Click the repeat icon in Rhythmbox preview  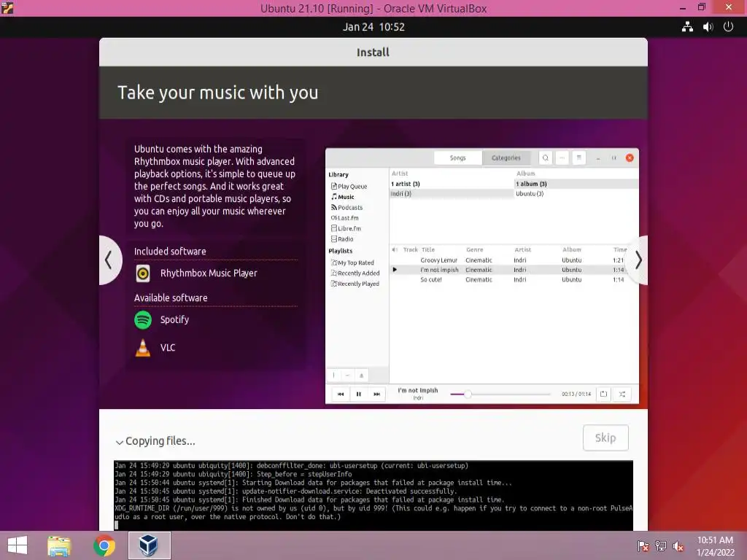(603, 394)
